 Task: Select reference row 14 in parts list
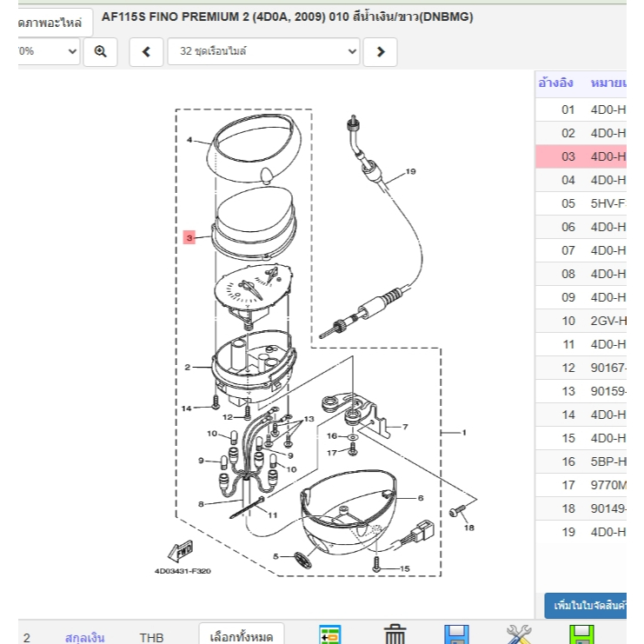581,415
